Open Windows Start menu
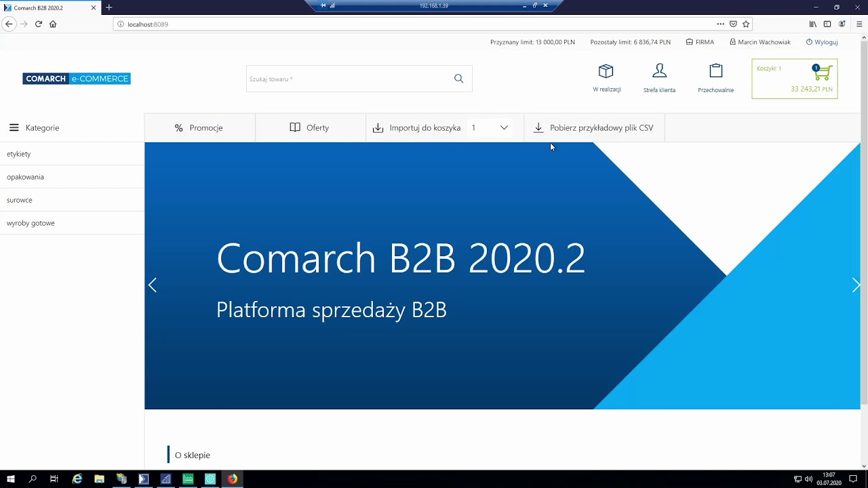This screenshot has height=488, width=868. [x=10, y=479]
